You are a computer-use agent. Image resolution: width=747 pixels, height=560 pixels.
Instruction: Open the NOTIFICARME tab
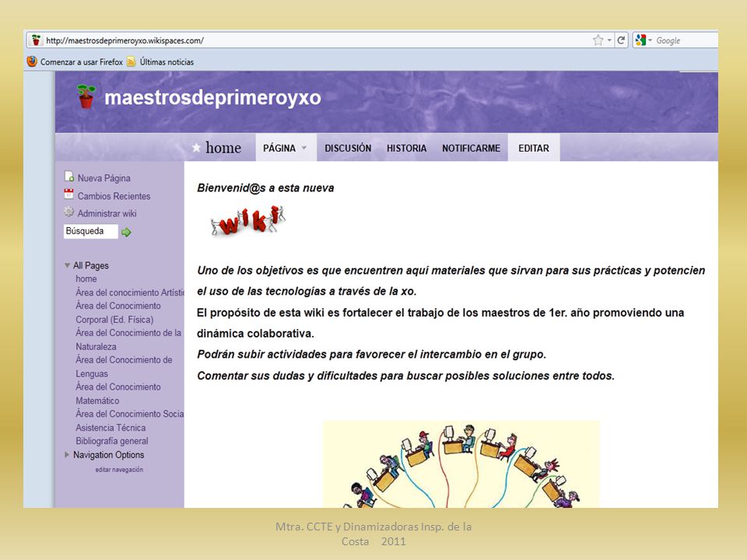[472, 148]
